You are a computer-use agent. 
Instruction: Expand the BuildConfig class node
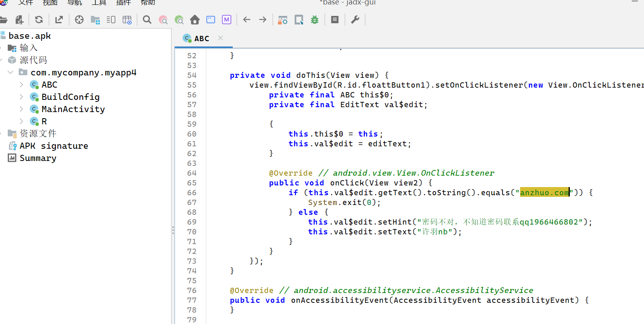[21, 97]
